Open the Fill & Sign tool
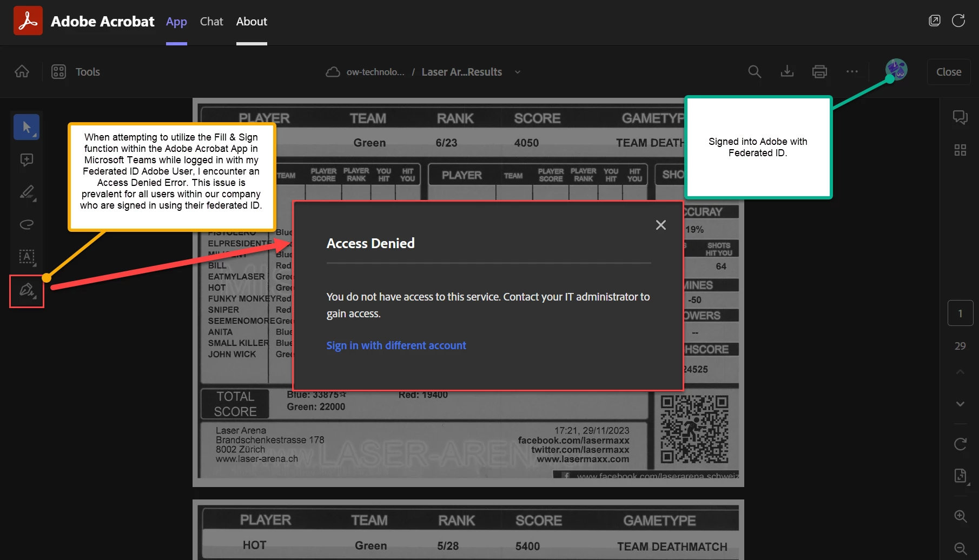Viewport: 979px width, 560px height. pos(27,291)
